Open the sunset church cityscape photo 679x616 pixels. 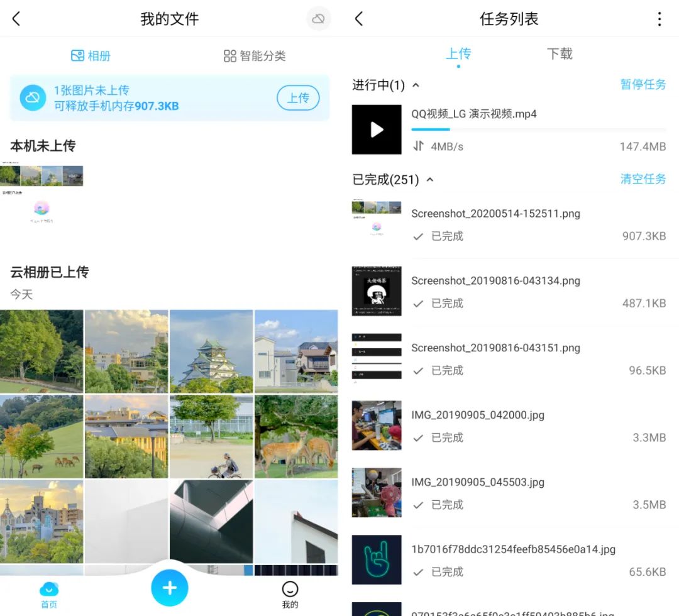[41, 520]
